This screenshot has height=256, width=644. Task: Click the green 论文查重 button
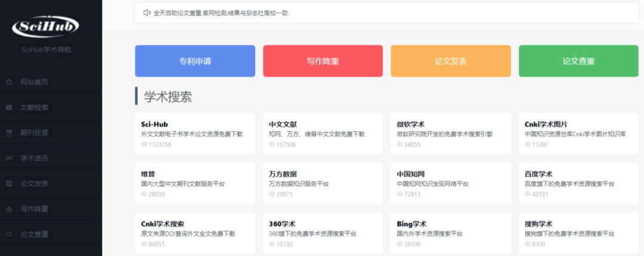[578, 61]
